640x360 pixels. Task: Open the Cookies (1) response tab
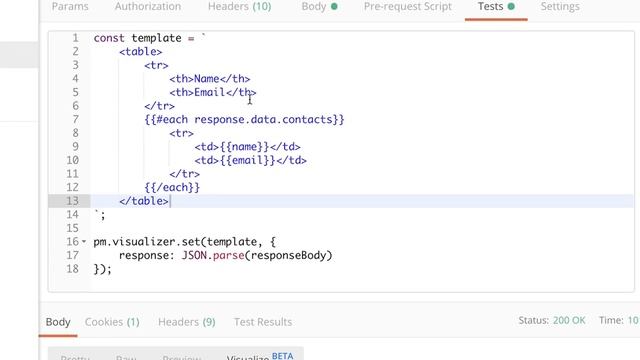coord(112,322)
